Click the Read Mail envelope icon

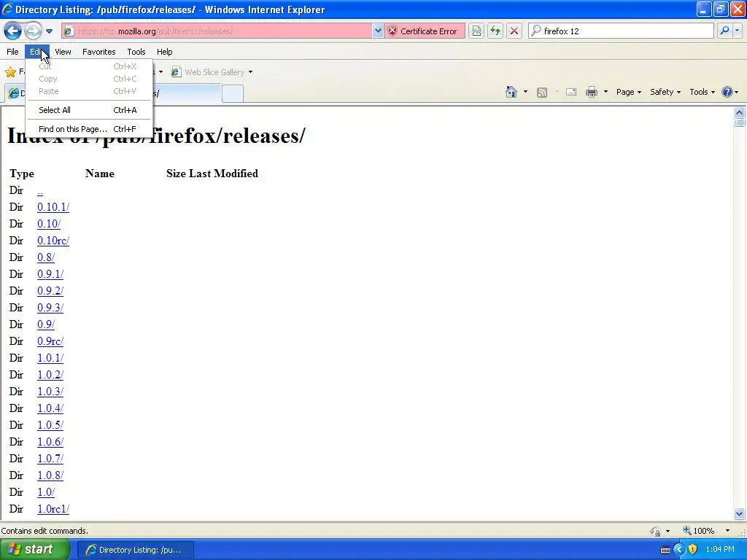(x=571, y=92)
